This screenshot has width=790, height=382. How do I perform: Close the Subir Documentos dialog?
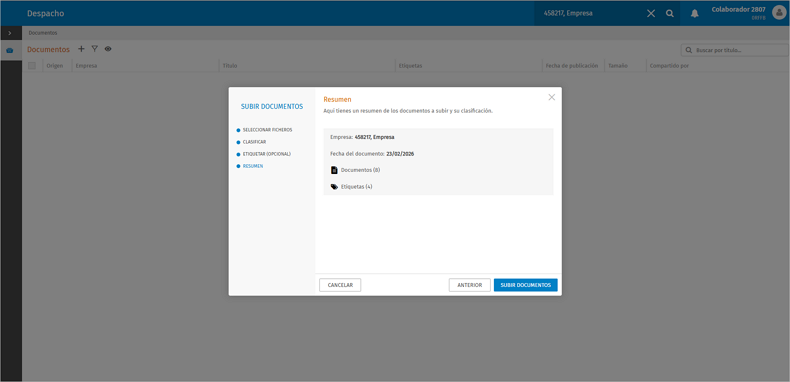pyautogui.click(x=552, y=97)
